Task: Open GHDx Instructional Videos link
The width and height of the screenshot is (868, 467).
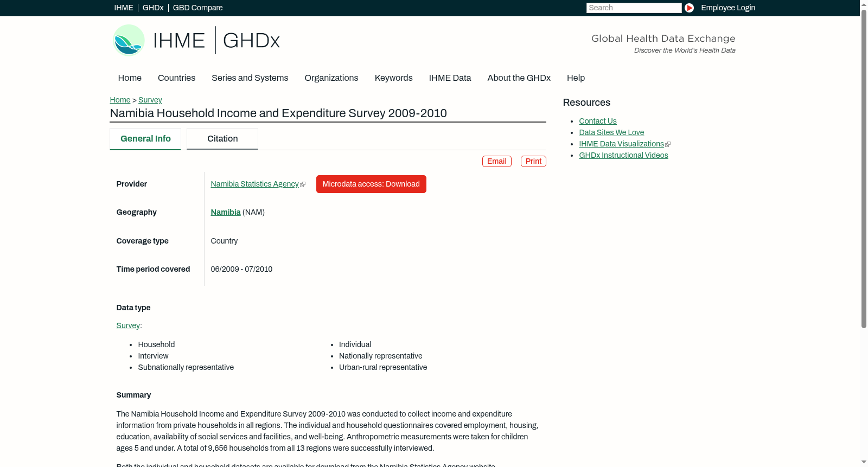Action: pos(623,155)
